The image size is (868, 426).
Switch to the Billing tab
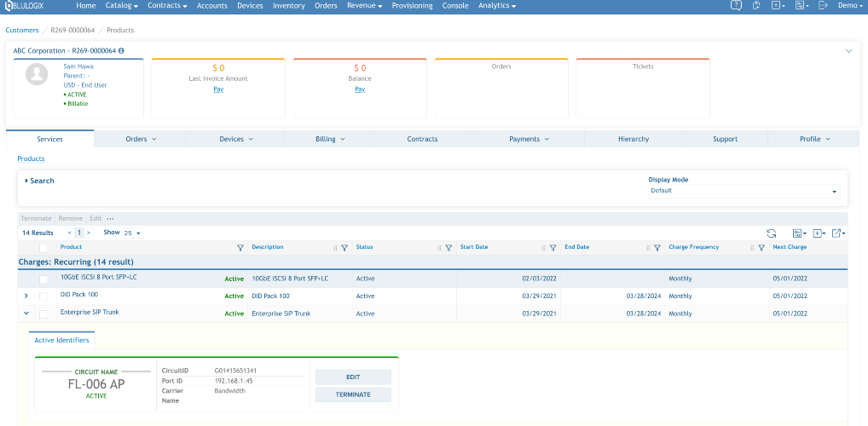click(330, 139)
